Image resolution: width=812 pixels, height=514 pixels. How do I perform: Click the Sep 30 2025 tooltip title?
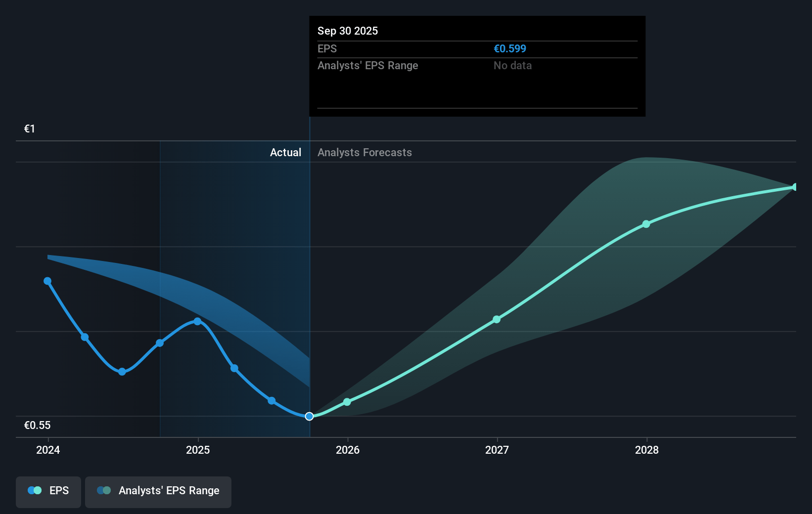pos(348,31)
